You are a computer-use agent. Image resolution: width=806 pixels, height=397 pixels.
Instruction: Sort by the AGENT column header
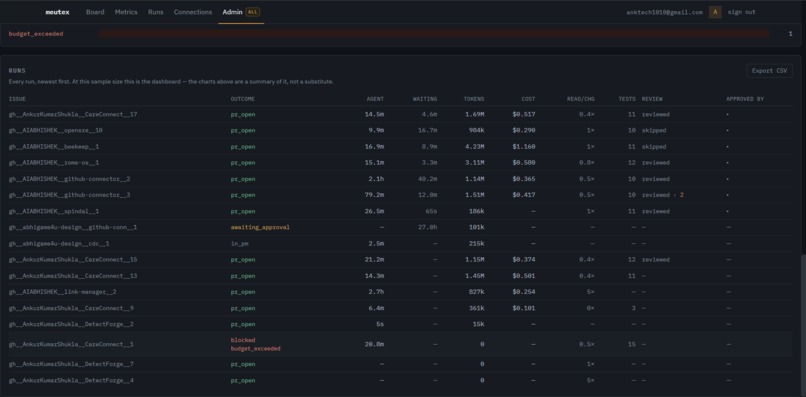(x=375, y=99)
